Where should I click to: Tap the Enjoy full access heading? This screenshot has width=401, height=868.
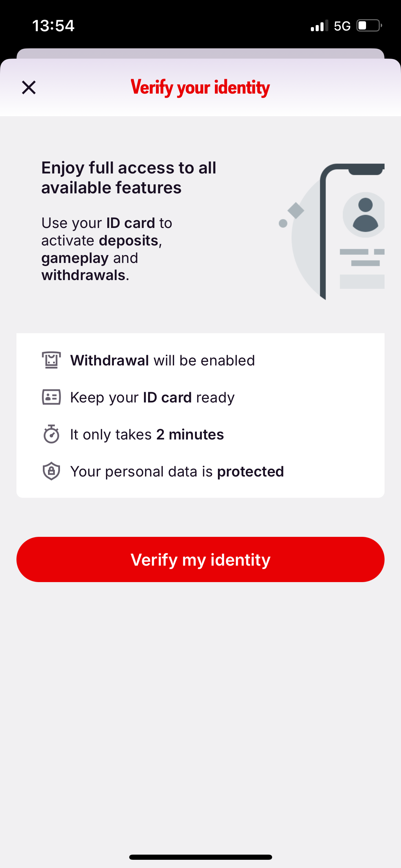point(129,178)
